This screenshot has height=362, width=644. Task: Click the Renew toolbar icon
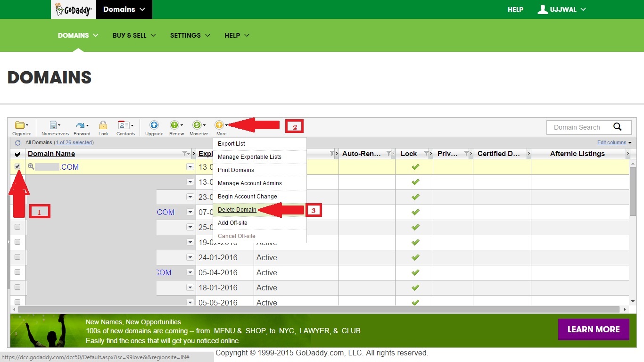(175, 125)
